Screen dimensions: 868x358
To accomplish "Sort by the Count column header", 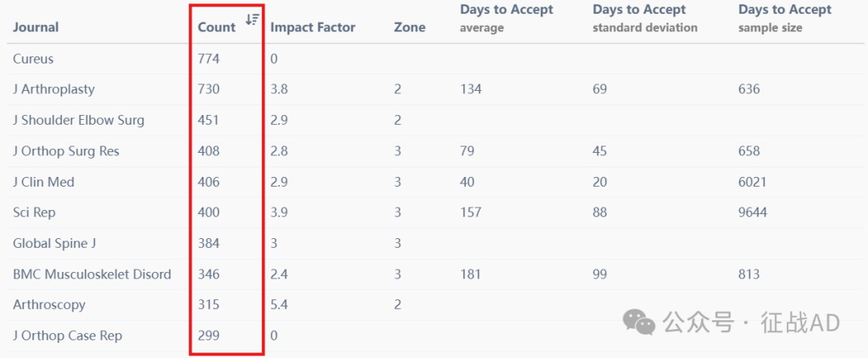I will click(216, 27).
